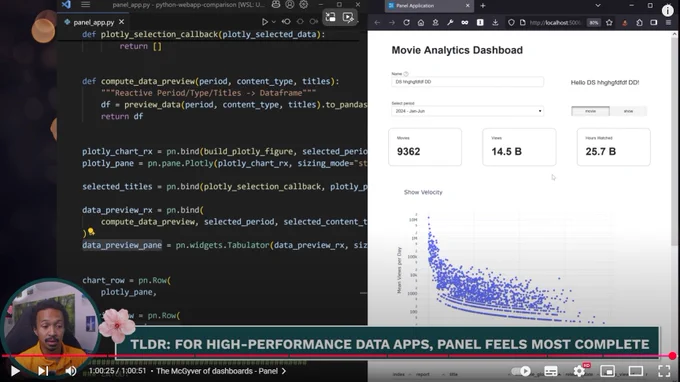The width and height of the screenshot is (680, 382).
Task: Click the red video progress bar
Action: coord(336,356)
